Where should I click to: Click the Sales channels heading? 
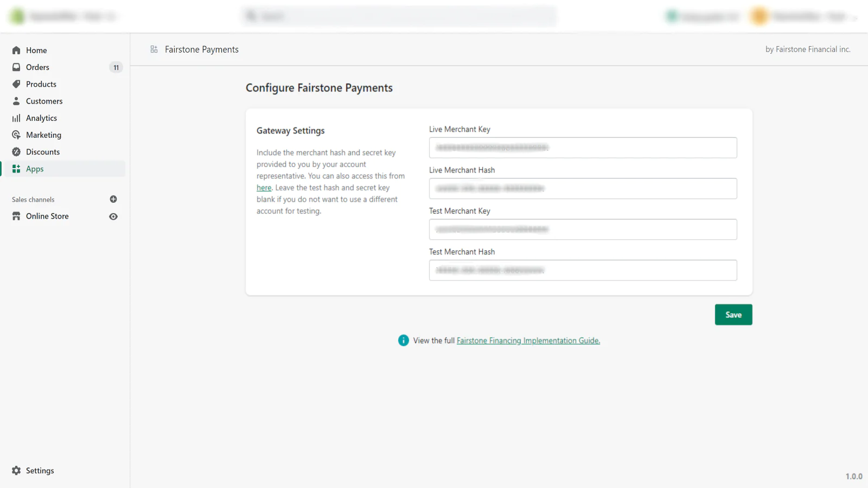[x=33, y=200]
